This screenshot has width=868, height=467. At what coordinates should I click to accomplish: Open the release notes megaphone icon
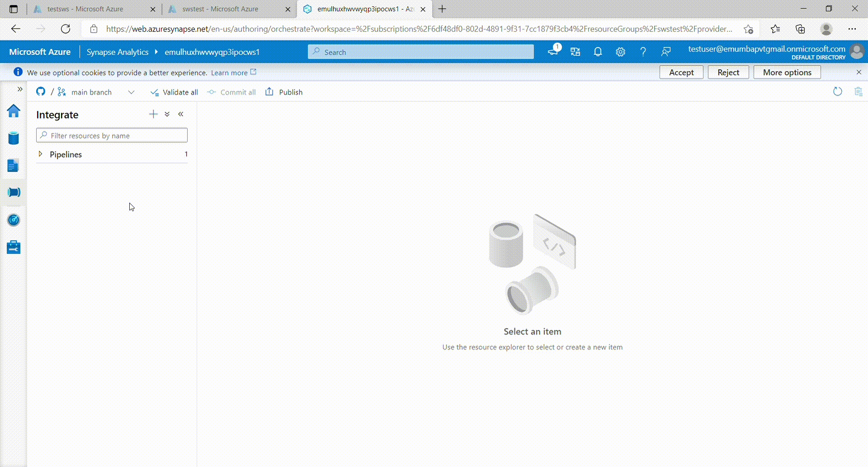pyautogui.click(x=553, y=52)
